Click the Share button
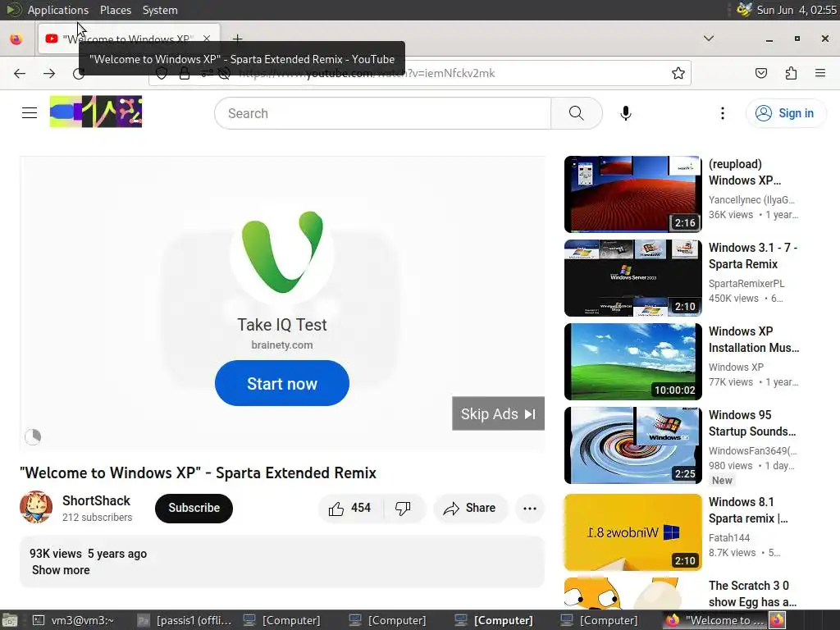This screenshot has width=840, height=630. [x=470, y=508]
